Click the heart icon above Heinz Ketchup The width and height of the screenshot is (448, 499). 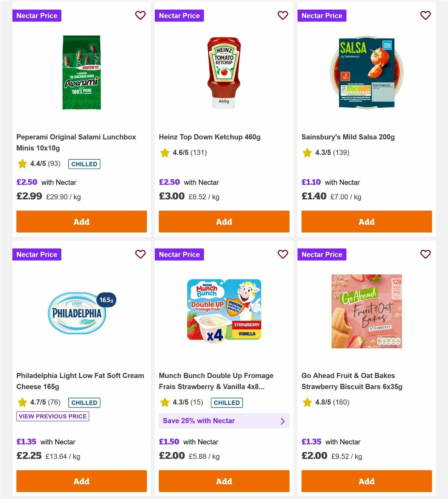click(283, 15)
